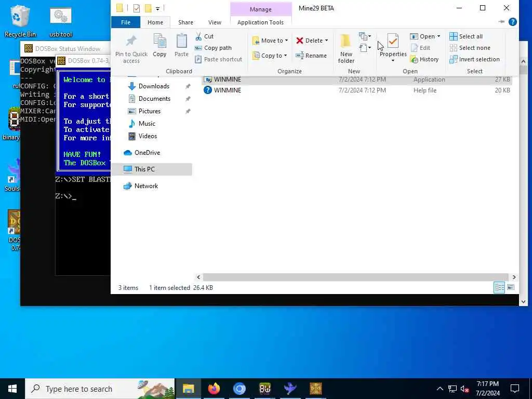Select Network in navigation pane
The height and width of the screenshot is (399, 532).
pos(146,186)
